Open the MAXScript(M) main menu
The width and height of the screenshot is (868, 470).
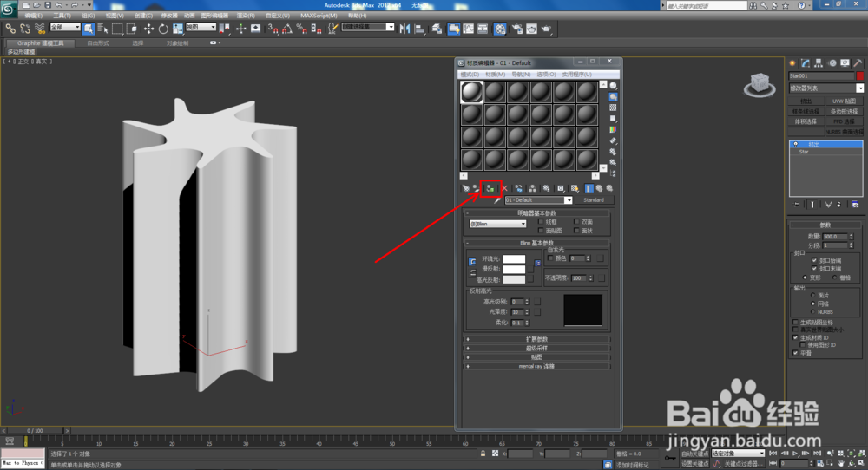click(x=319, y=16)
